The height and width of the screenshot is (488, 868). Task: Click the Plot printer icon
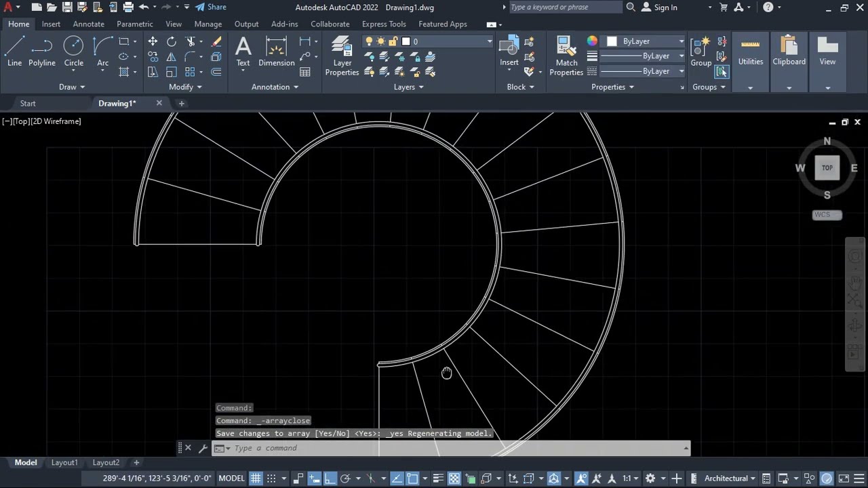tap(128, 7)
